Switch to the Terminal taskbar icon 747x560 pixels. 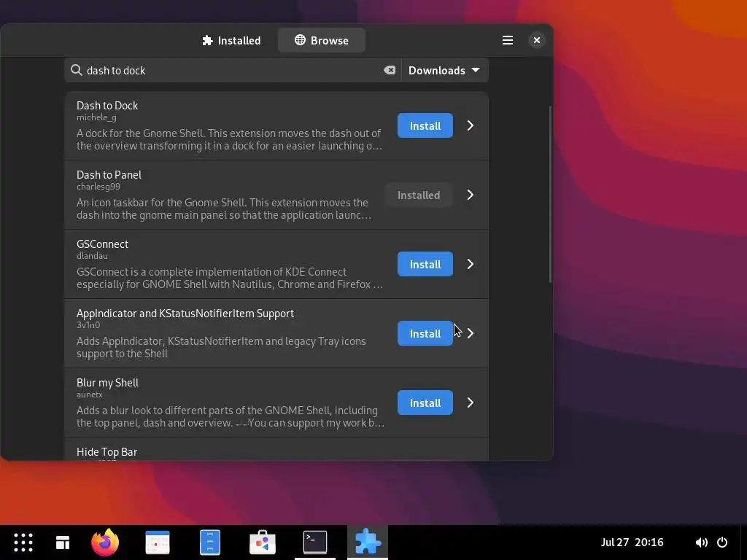point(315,542)
